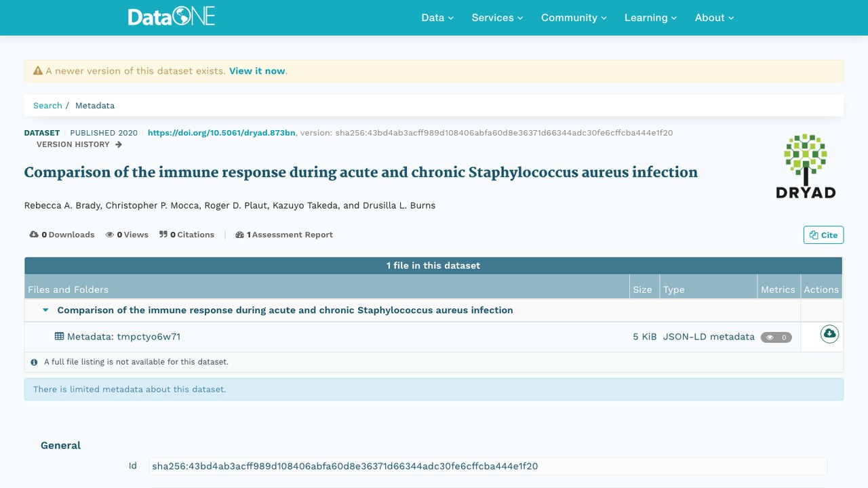This screenshot has width=868, height=488.
Task: Select the Metadata: tmpctyo6w71 file name
Action: click(123, 336)
